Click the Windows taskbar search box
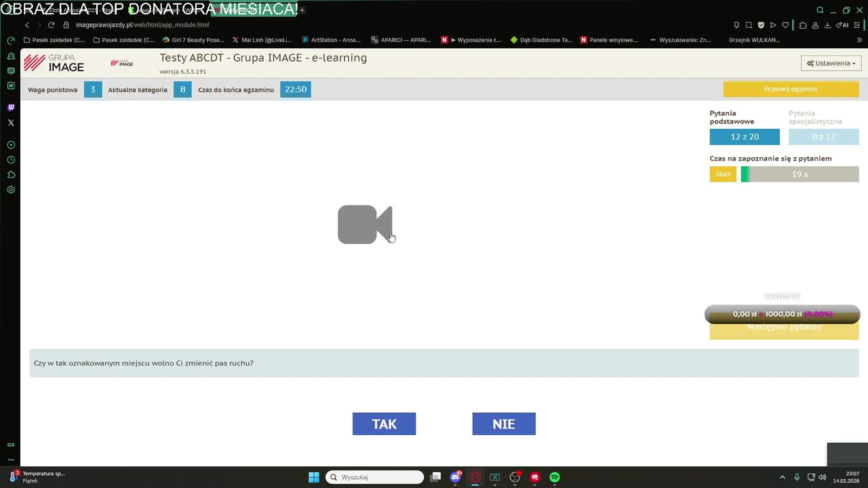 coord(374,477)
